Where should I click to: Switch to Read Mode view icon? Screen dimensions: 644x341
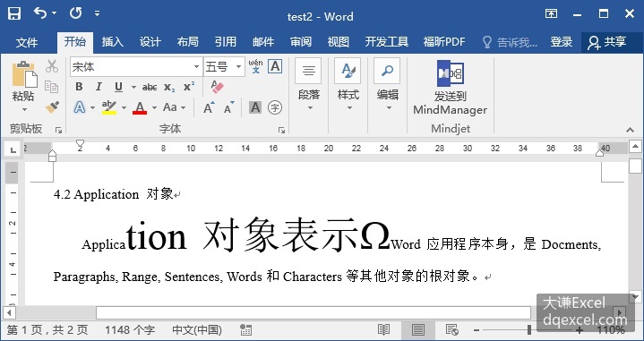coord(383,329)
